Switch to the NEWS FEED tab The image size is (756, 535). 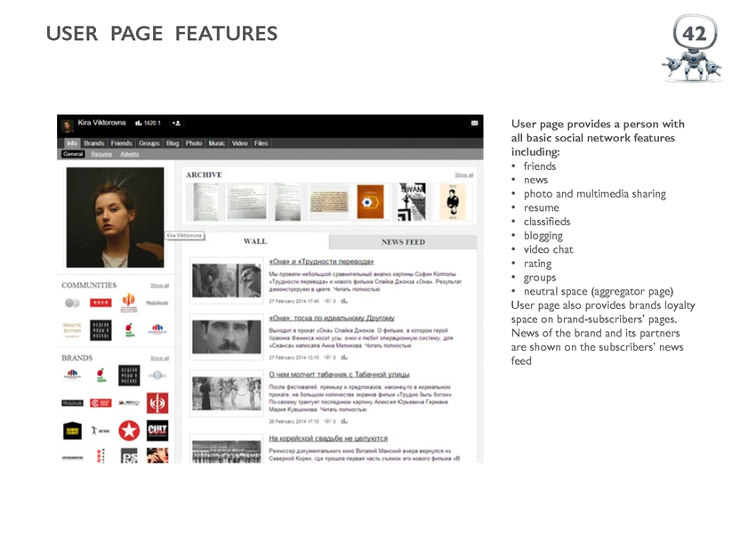403,242
